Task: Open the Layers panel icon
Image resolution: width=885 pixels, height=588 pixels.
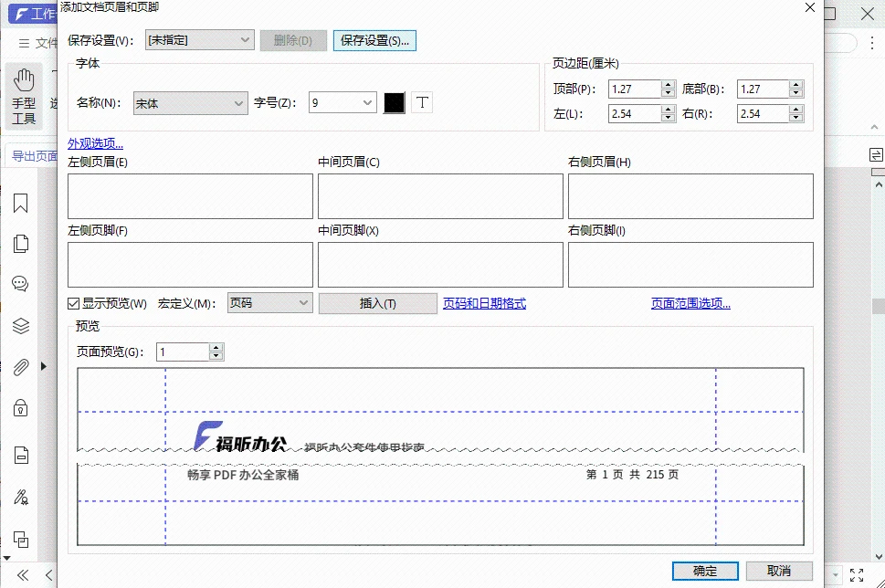Action: click(21, 326)
